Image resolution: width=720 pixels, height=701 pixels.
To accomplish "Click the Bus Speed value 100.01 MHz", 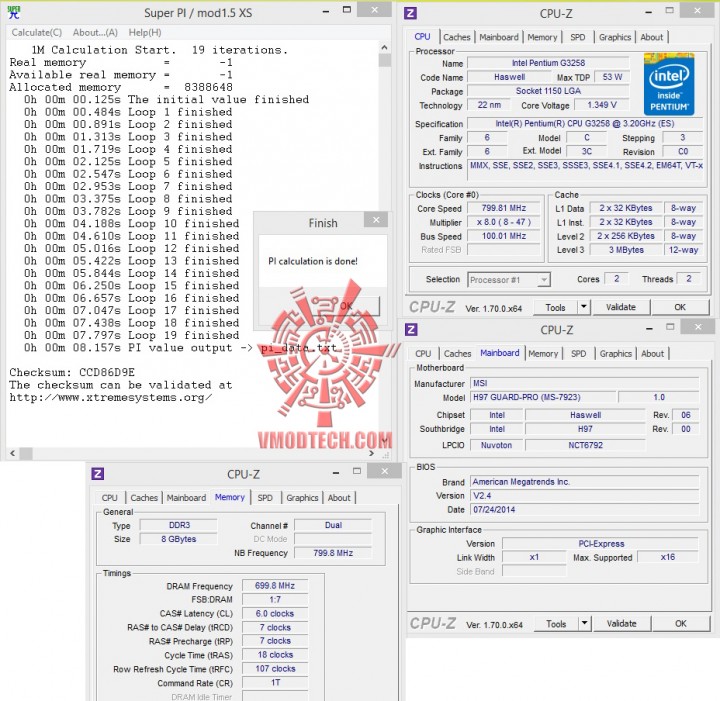I will click(x=504, y=236).
